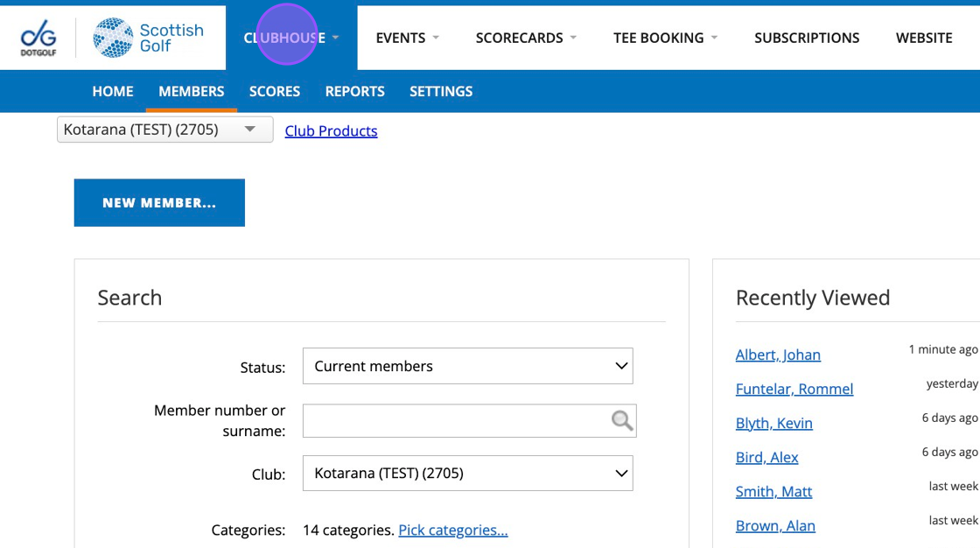Viewport: 980px width, 548px height.
Task: Open the Reports tab
Action: 355,91
